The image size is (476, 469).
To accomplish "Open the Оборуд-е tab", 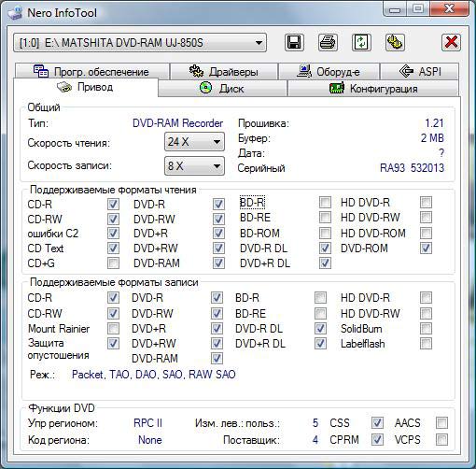I will pyautogui.click(x=329, y=71).
